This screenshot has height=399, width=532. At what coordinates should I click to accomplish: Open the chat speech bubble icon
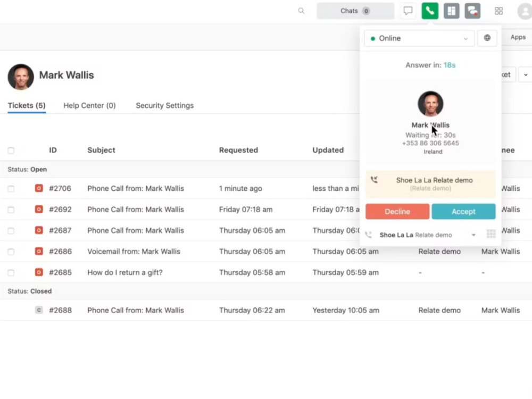[408, 11]
